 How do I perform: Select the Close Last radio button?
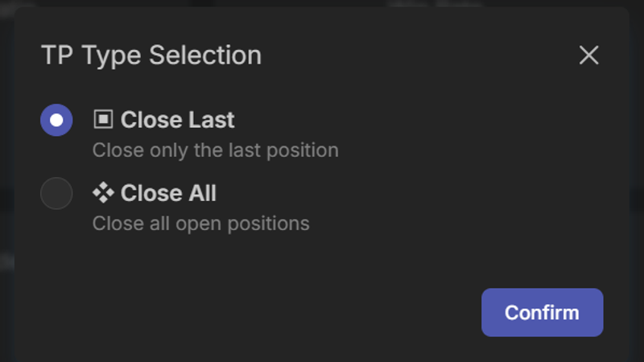click(x=56, y=121)
